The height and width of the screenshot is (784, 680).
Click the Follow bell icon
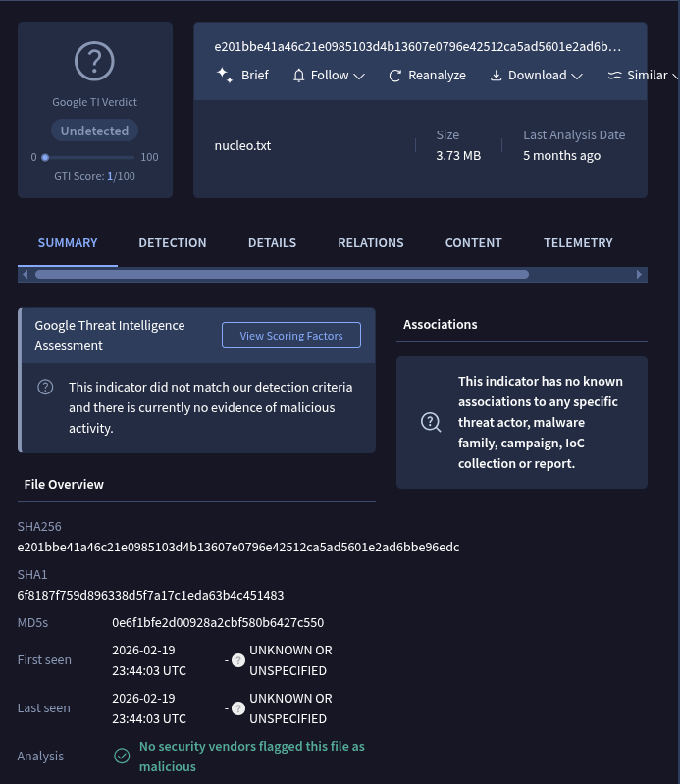pos(298,76)
